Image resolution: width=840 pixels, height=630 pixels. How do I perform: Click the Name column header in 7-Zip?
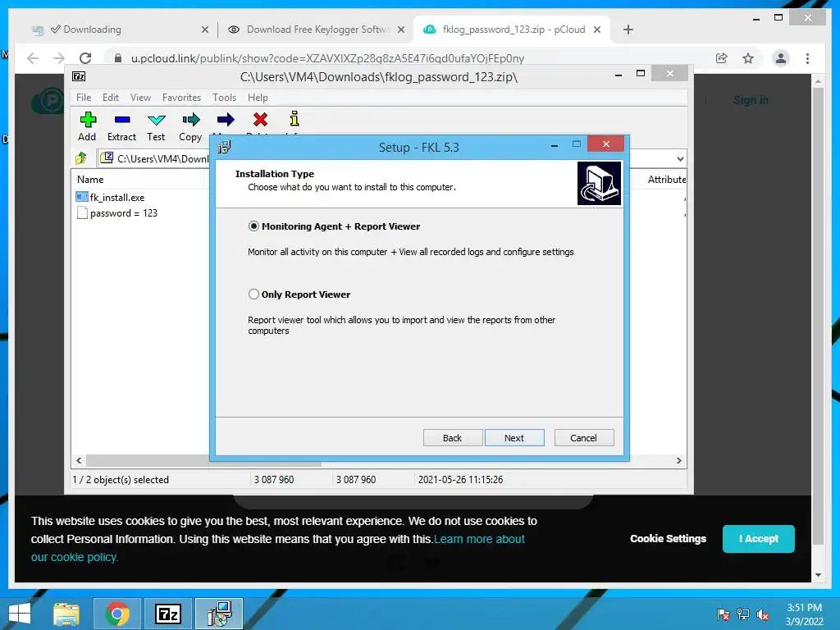click(x=90, y=180)
